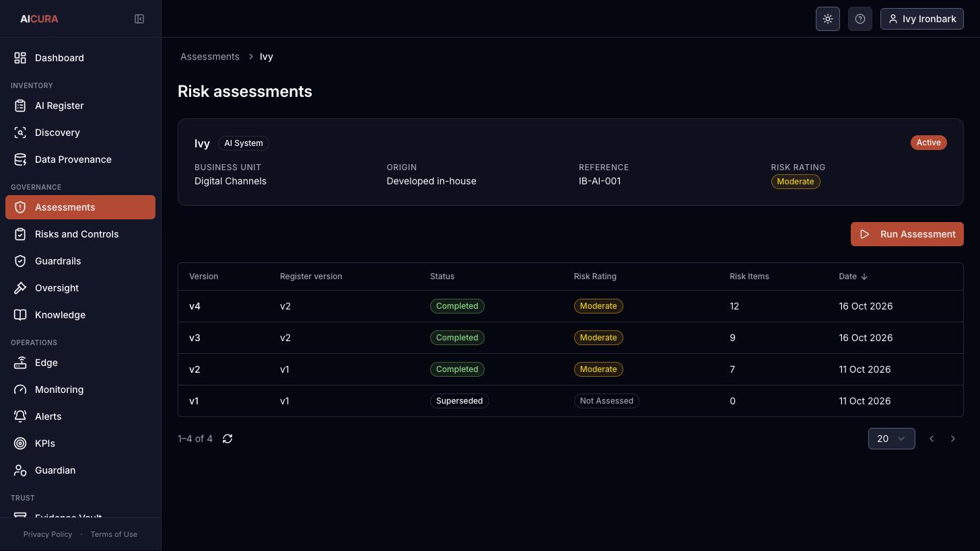
Task: Click the Knowledge book icon
Action: (x=20, y=315)
